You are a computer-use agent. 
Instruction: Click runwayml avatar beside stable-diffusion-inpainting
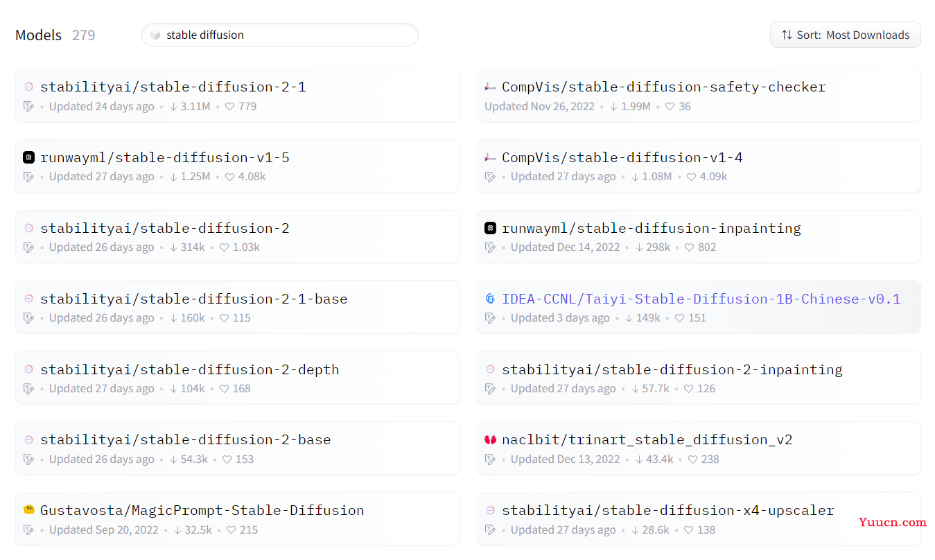[490, 228]
